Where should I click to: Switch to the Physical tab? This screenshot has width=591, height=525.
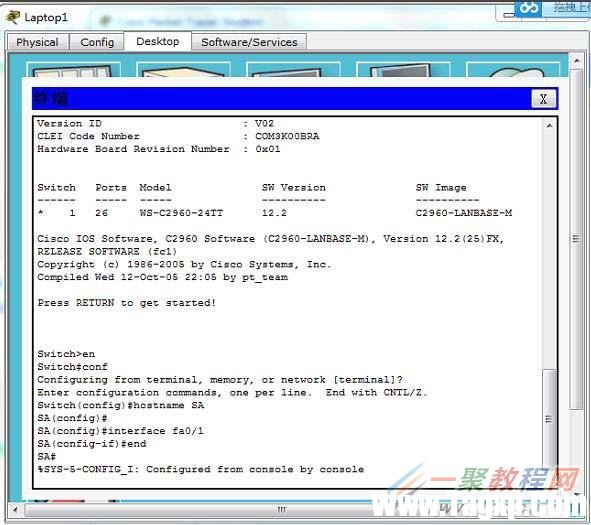(x=37, y=42)
